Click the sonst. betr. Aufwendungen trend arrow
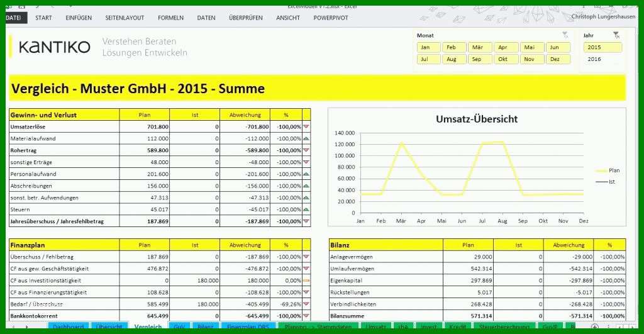The height and width of the screenshot is (334, 644). [x=306, y=198]
